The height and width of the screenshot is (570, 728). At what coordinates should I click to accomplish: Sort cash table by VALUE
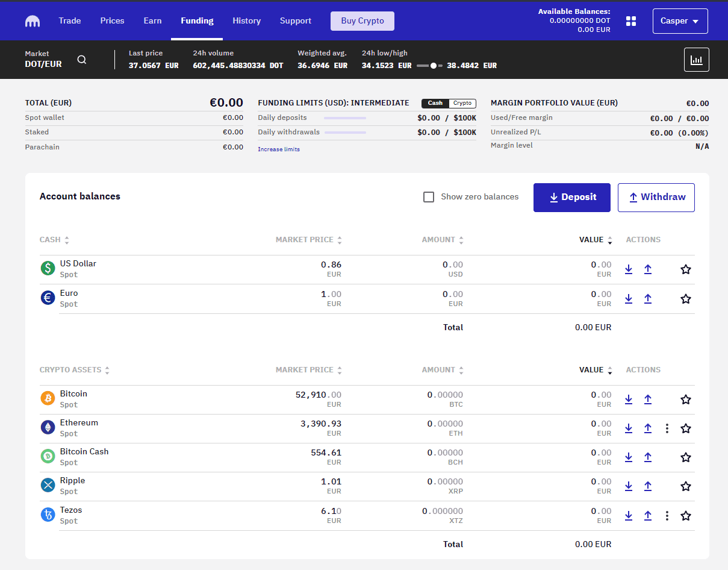coord(596,240)
